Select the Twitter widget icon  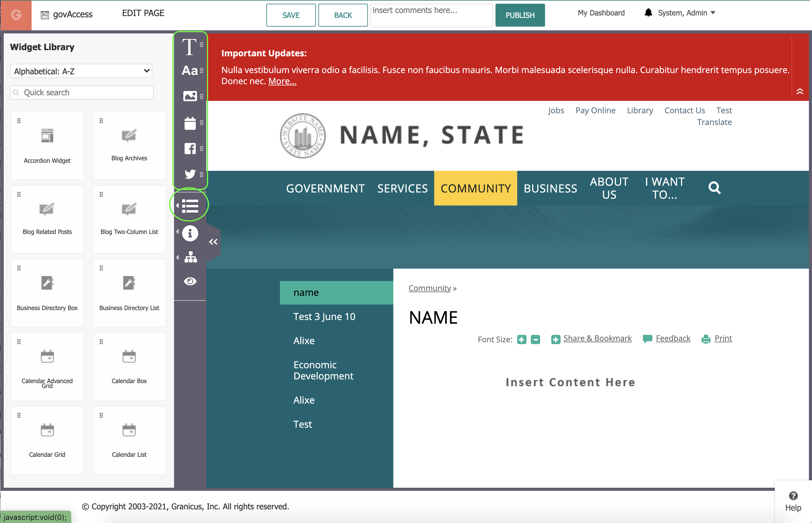pos(190,174)
